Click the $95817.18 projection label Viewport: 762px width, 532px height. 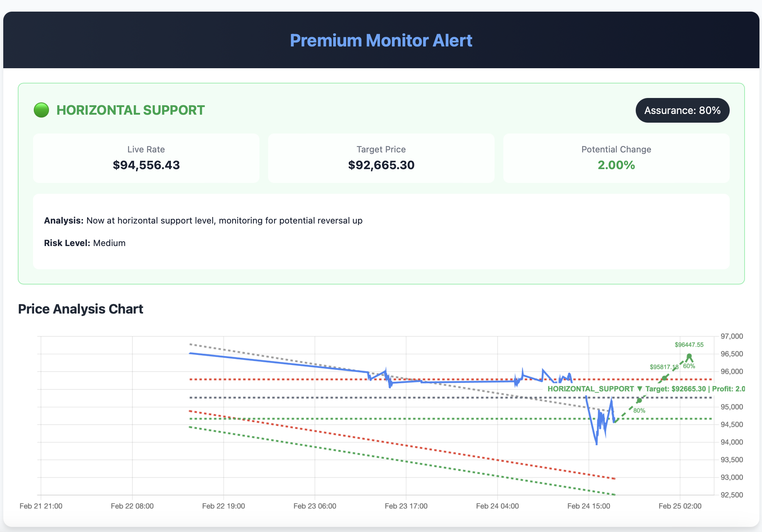[664, 367]
